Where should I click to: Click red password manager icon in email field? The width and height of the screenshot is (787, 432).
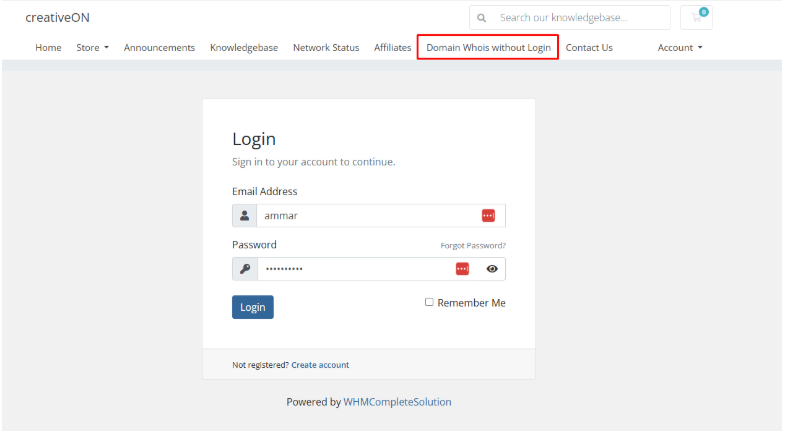488,215
